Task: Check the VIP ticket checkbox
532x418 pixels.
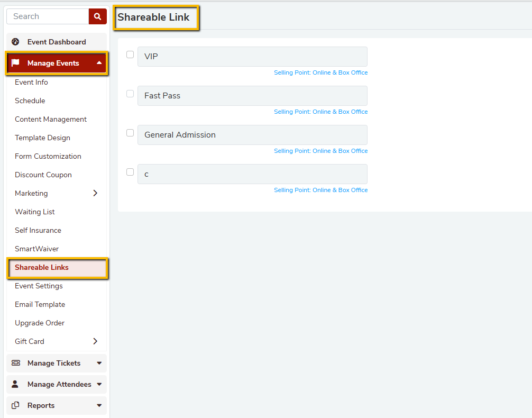Action: click(x=130, y=54)
